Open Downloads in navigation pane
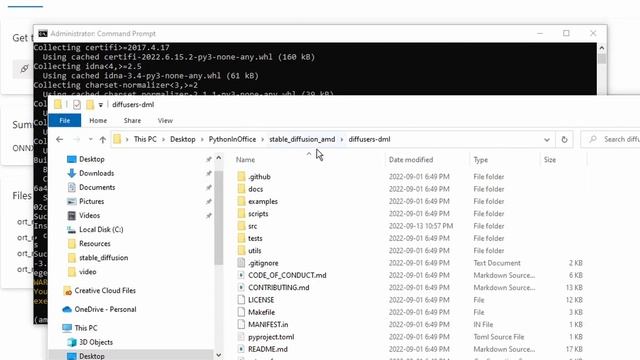 click(96, 173)
